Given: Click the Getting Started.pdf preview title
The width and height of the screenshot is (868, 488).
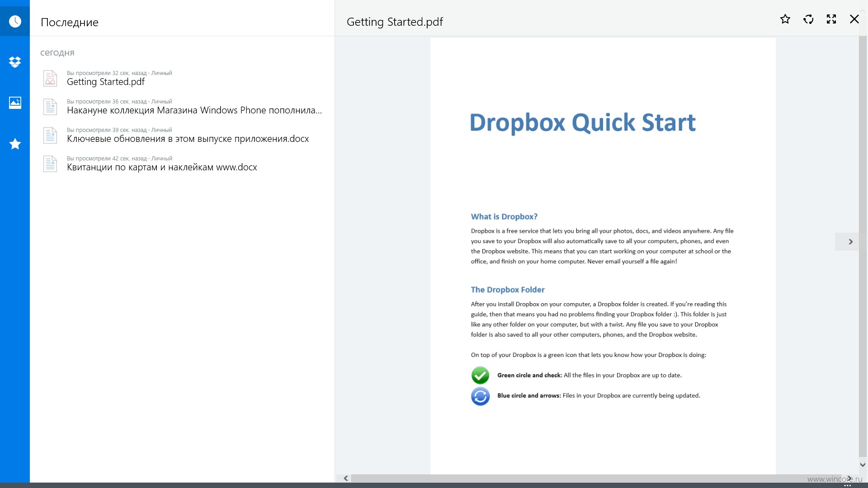Looking at the screenshot, I should (395, 22).
